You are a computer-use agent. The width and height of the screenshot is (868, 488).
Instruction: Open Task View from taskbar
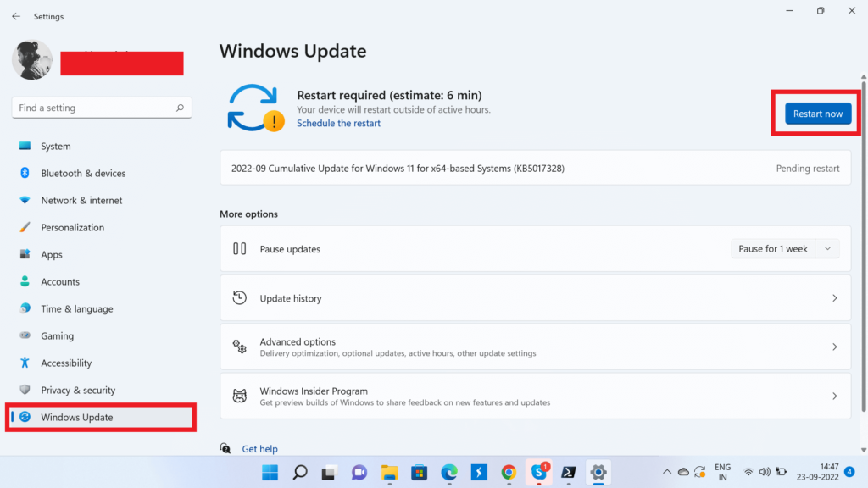click(330, 473)
